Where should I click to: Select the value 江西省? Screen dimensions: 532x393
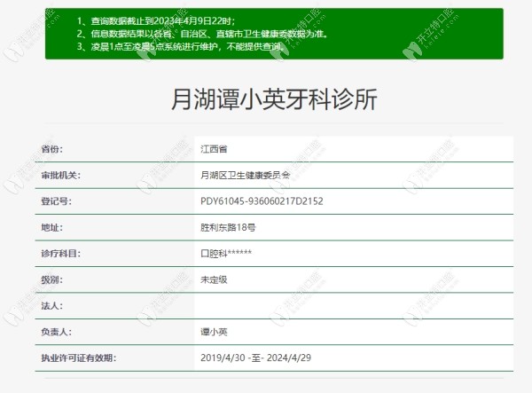(x=214, y=149)
